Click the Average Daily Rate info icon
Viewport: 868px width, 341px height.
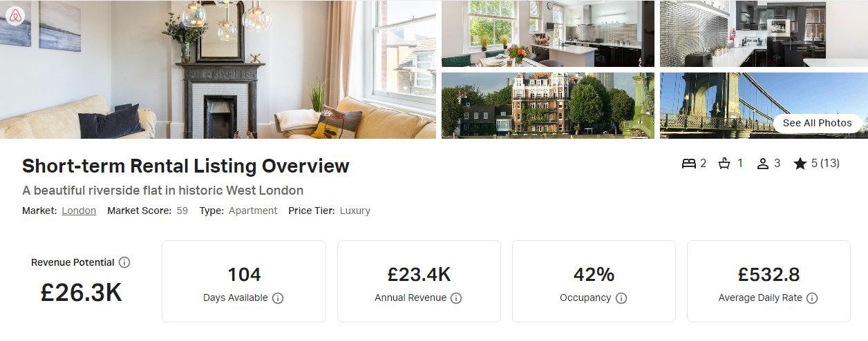pyautogui.click(x=812, y=298)
